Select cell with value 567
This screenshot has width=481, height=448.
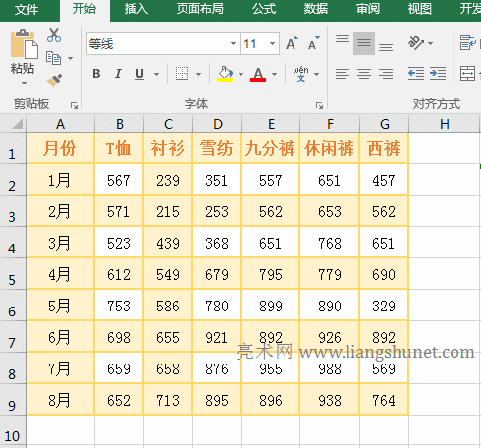point(119,180)
